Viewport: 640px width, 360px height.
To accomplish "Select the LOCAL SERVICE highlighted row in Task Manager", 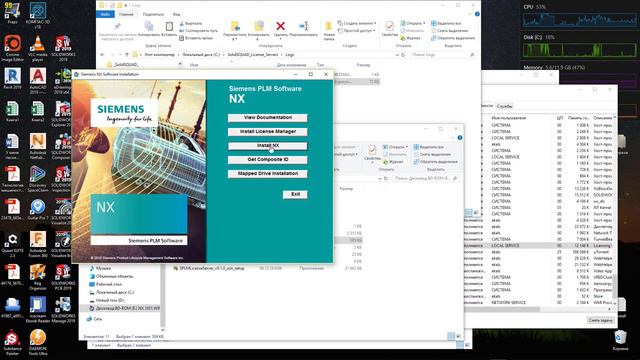I will click(539, 246).
